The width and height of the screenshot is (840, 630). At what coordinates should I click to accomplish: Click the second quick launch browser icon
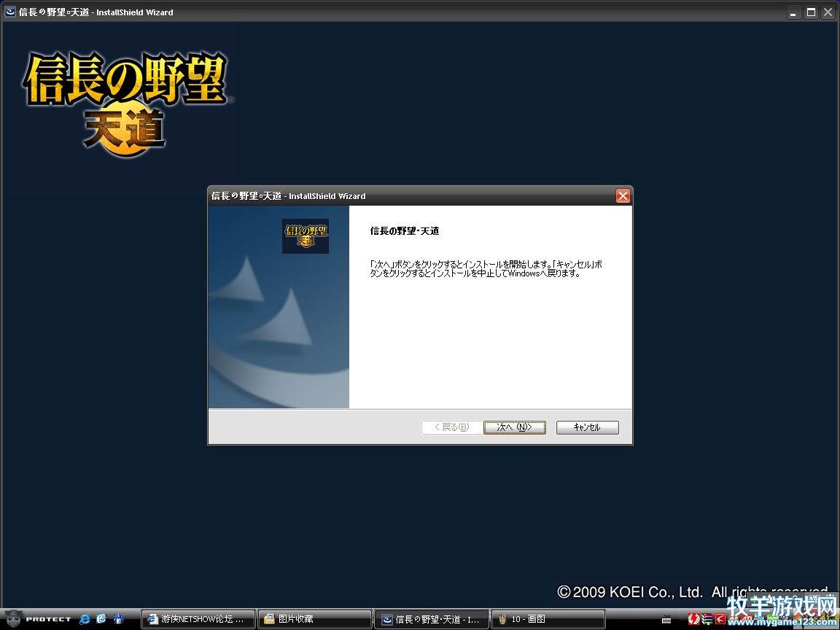click(x=101, y=619)
